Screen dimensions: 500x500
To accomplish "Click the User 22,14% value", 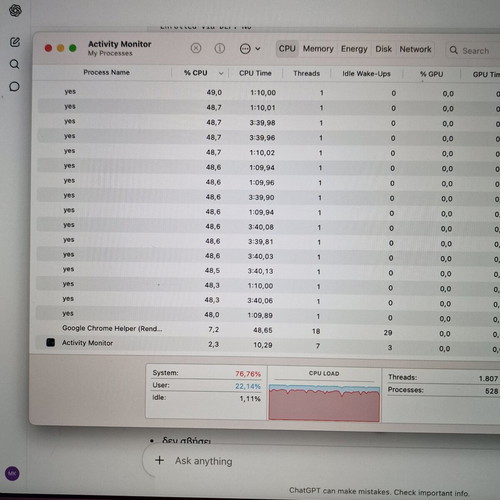I will point(248,386).
